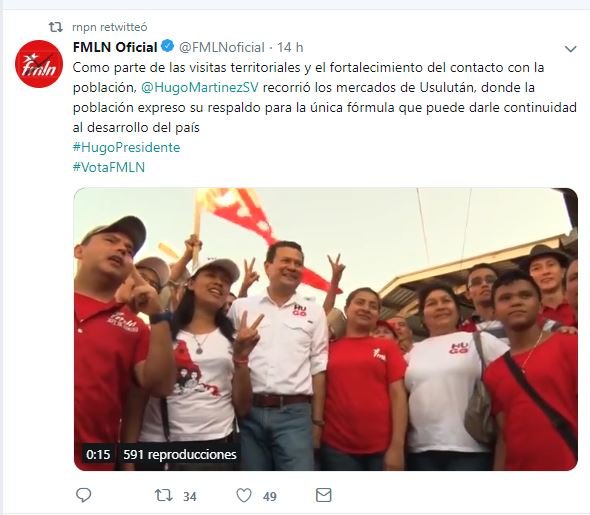Open the #HugoPresidente hashtag
Viewport: 590px width, 515px height.
click(126, 147)
